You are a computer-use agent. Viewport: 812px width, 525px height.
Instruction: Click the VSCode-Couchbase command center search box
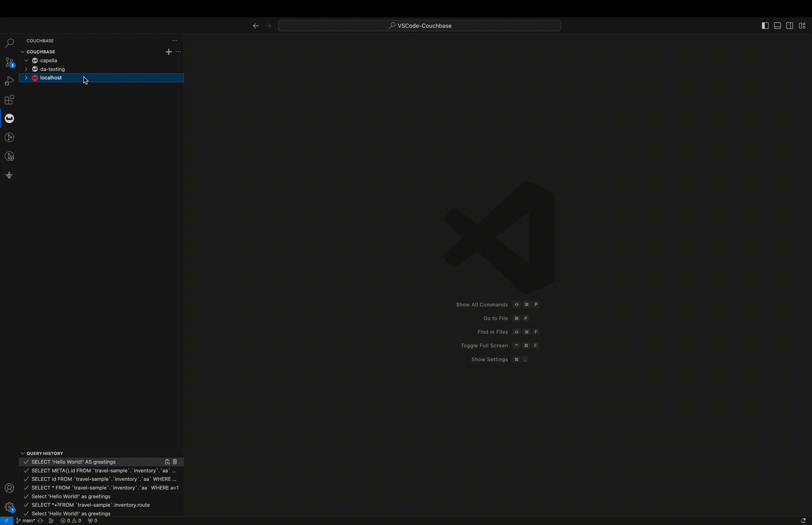point(419,26)
